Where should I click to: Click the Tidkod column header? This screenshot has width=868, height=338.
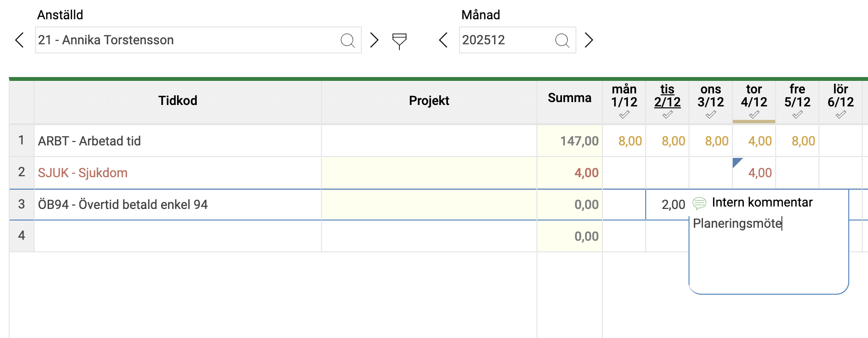click(x=178, y=101)
